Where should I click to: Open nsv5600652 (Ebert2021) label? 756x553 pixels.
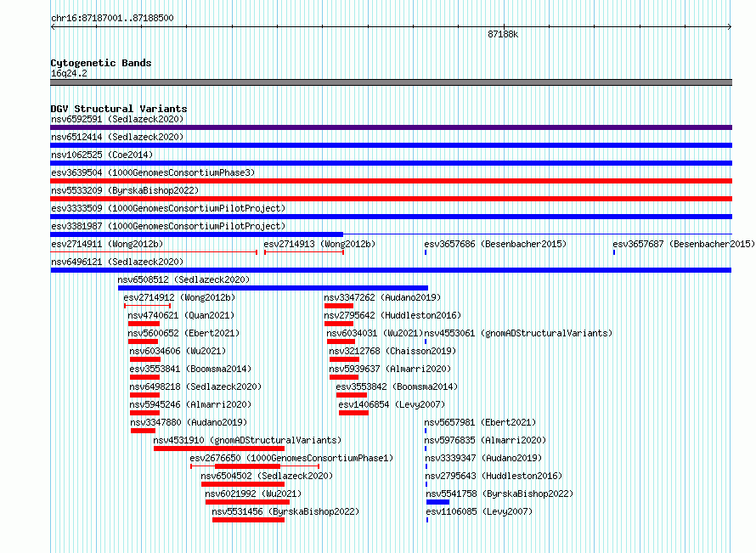click(x=183, y=333)
